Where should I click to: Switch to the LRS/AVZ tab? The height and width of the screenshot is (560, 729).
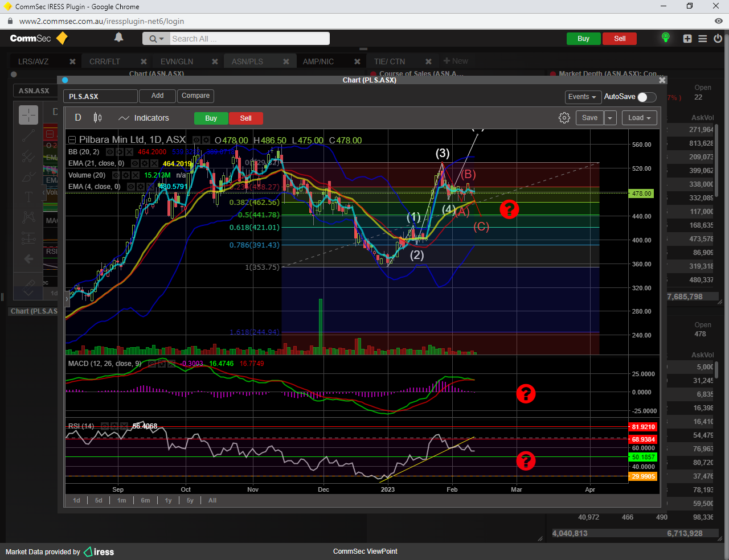[x=34, y=61]
